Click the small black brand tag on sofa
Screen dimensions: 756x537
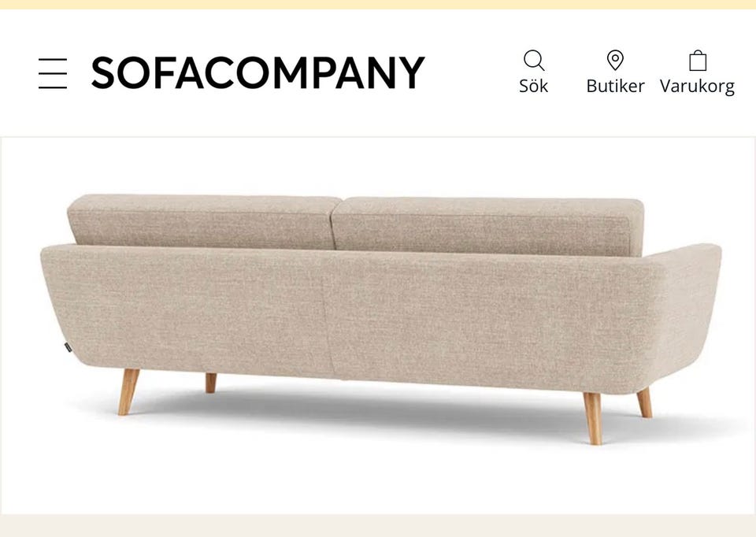(x=68, y=347)
